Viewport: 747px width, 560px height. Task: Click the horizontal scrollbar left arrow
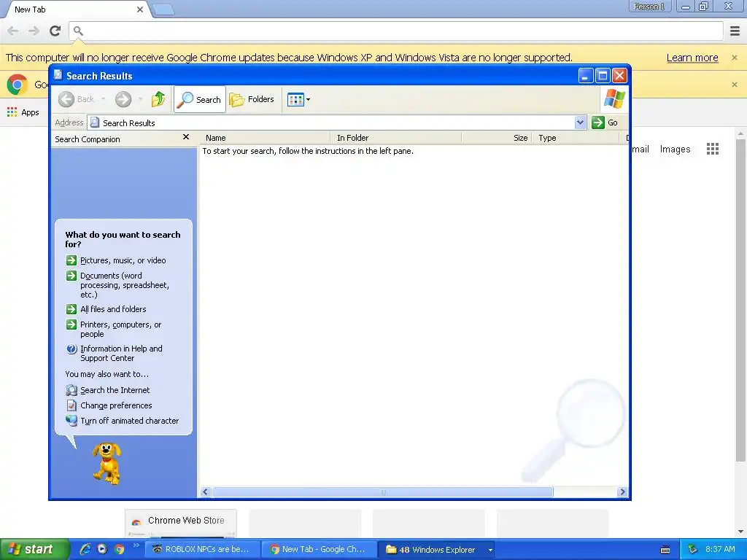point(206,492)
